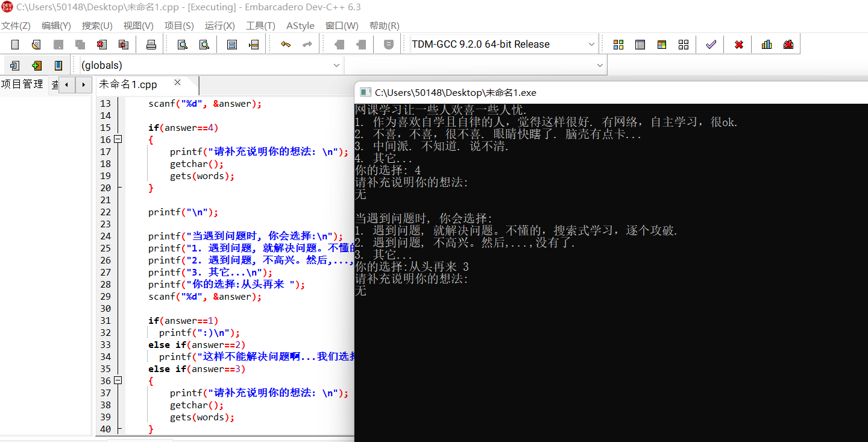868x442 pixels.
Task: Click the Find magnifier toolbar icon
Action: coord(182,45)
